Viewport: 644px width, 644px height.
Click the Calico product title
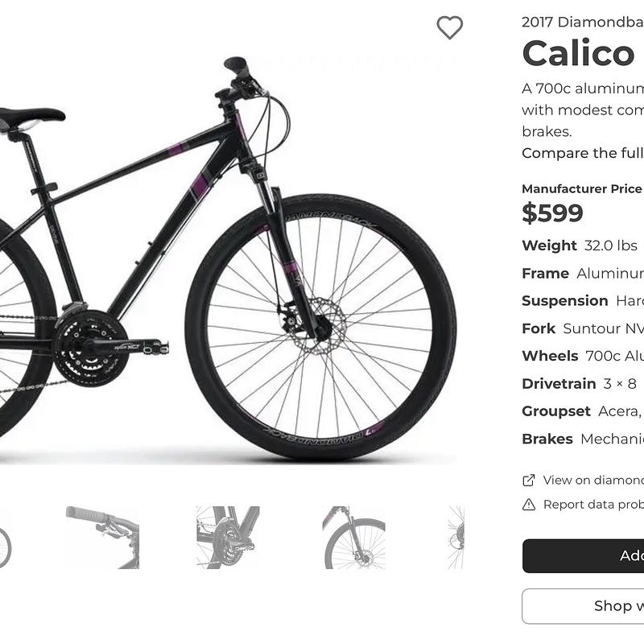click(x=579, y=53)
